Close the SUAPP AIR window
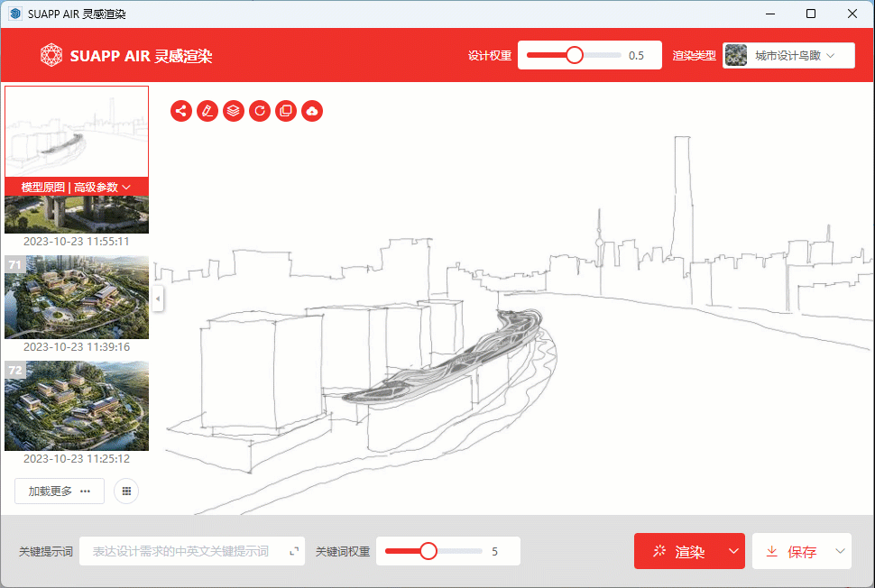Image resolution: width=875 pixels, height=588 pixels. pos(852,14)
